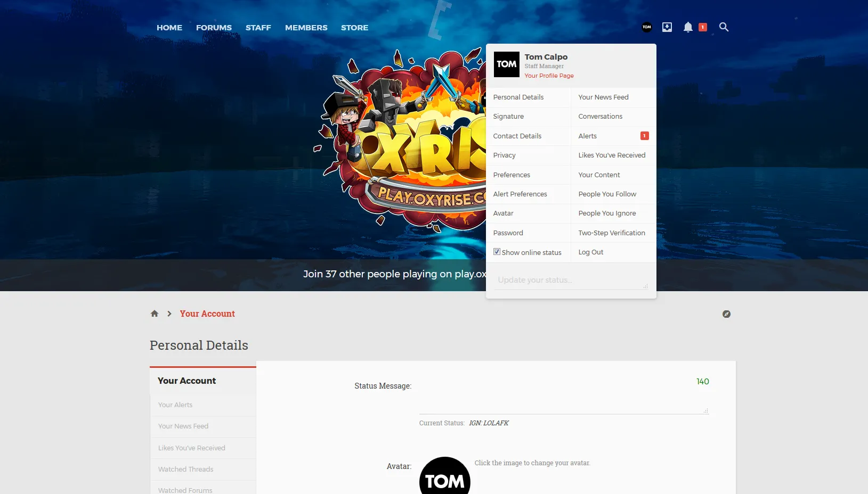Open Likes You've Received in account menu
The width and height of the screenshot is (868, 494).
[614, 155]
